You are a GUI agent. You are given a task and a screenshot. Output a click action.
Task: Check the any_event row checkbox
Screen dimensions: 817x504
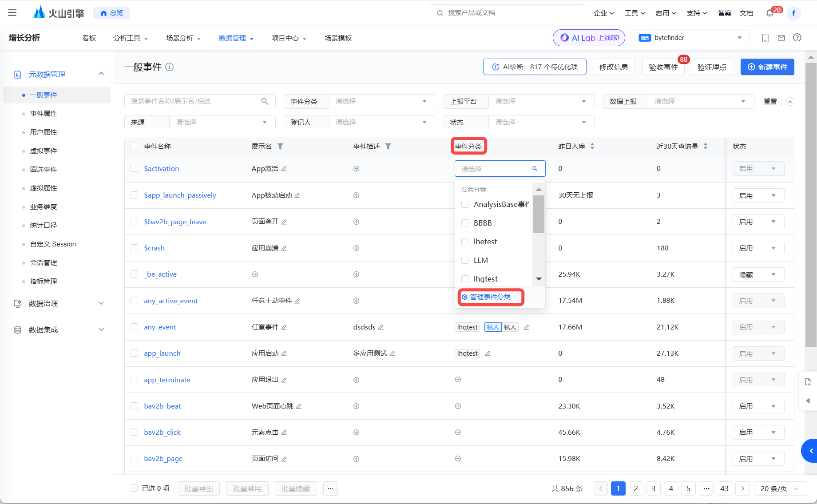tap(134, 327)
